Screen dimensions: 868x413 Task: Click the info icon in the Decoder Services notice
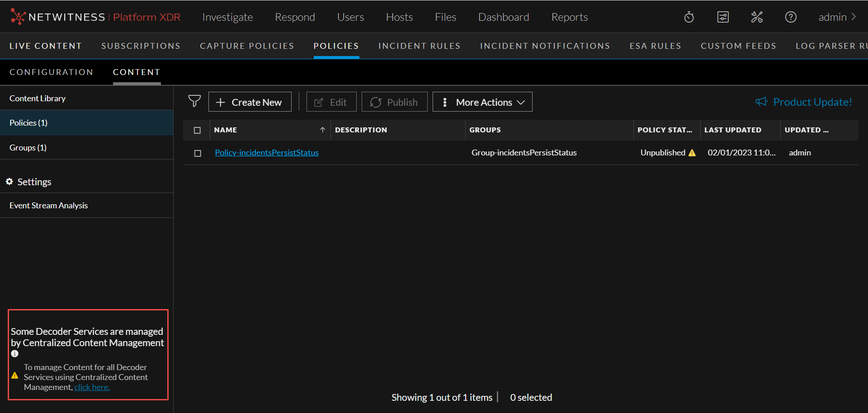coord(14,353)
